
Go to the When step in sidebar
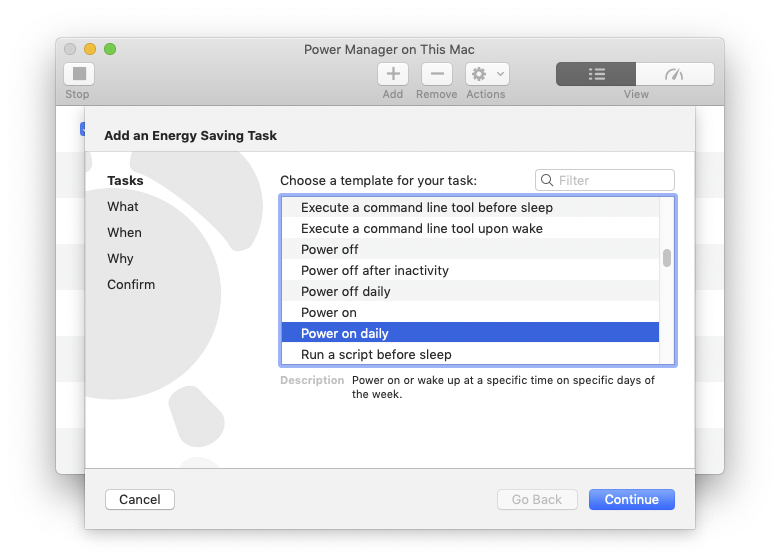tap(124, 232)
